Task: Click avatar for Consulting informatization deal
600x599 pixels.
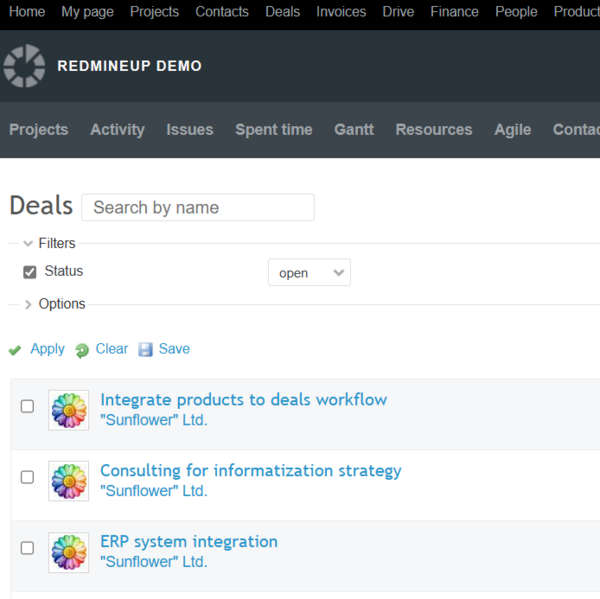Action: point(69,481)
